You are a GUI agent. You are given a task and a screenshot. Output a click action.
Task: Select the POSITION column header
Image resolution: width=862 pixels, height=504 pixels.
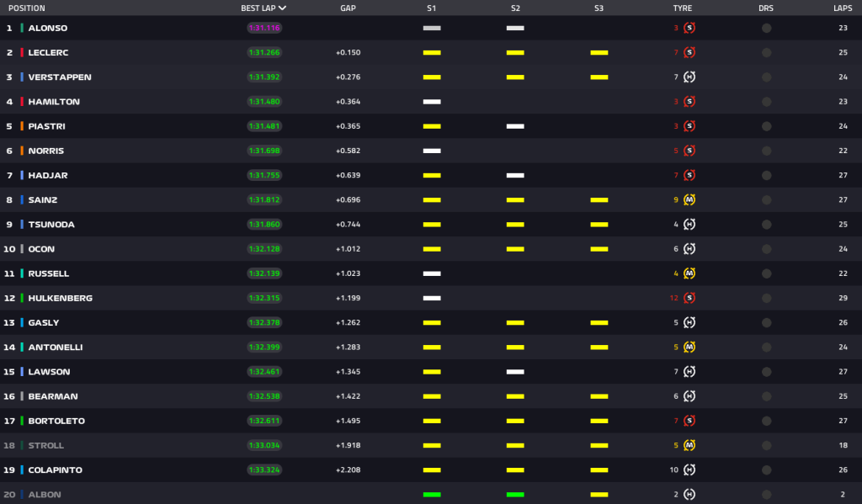pyautogui.click(x=26, y=8)
